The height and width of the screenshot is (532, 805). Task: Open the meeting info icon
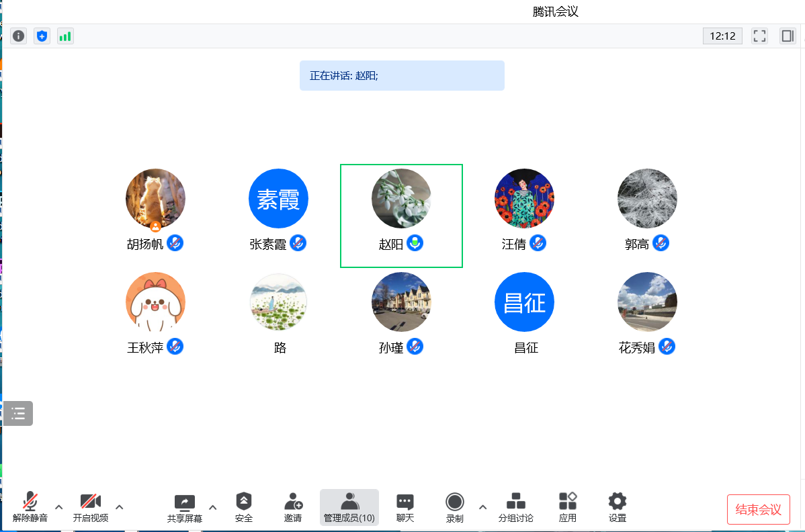point(19,36)
